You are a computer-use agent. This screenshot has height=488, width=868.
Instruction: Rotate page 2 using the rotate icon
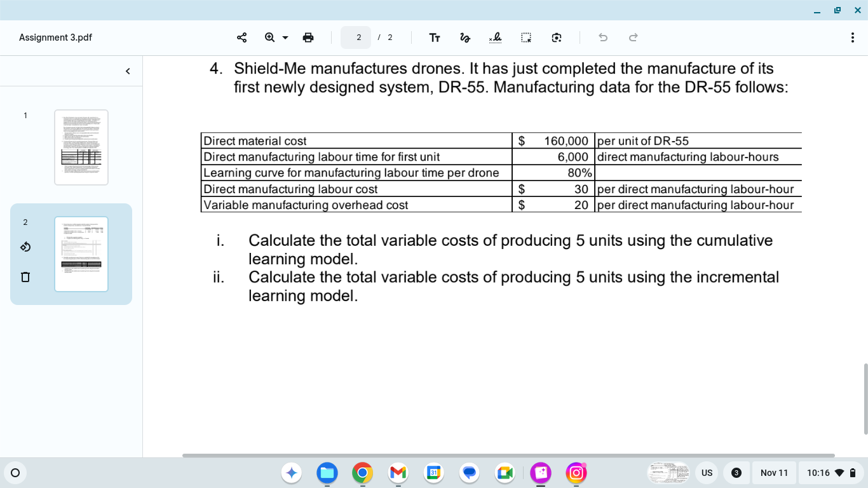[x=25, y=247]
